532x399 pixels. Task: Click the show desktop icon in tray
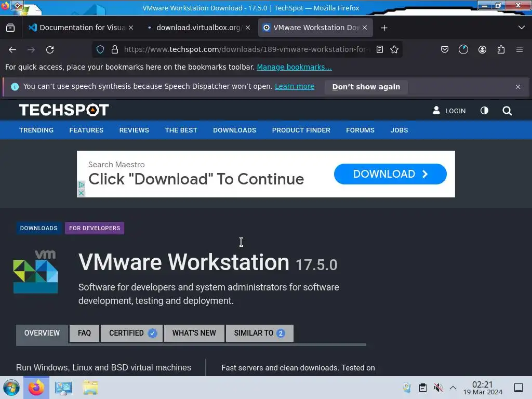tap(518, 388)
